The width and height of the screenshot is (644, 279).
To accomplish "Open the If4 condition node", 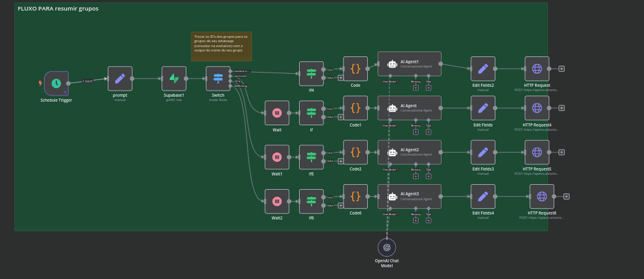I will pos(311,73).
